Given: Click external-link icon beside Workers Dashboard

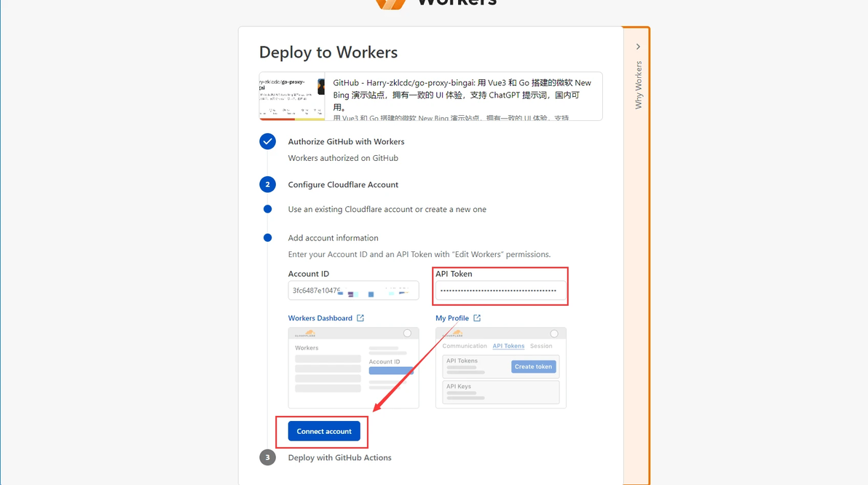Looking at the screenshot, I should 360,318.
